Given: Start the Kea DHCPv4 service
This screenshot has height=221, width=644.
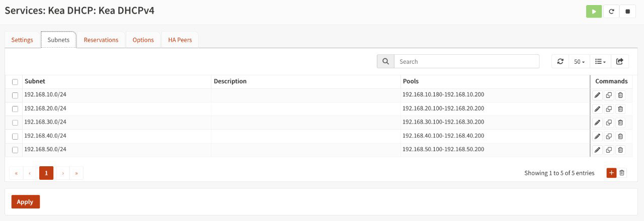Looking at the screenshot, I should (594, 11).
